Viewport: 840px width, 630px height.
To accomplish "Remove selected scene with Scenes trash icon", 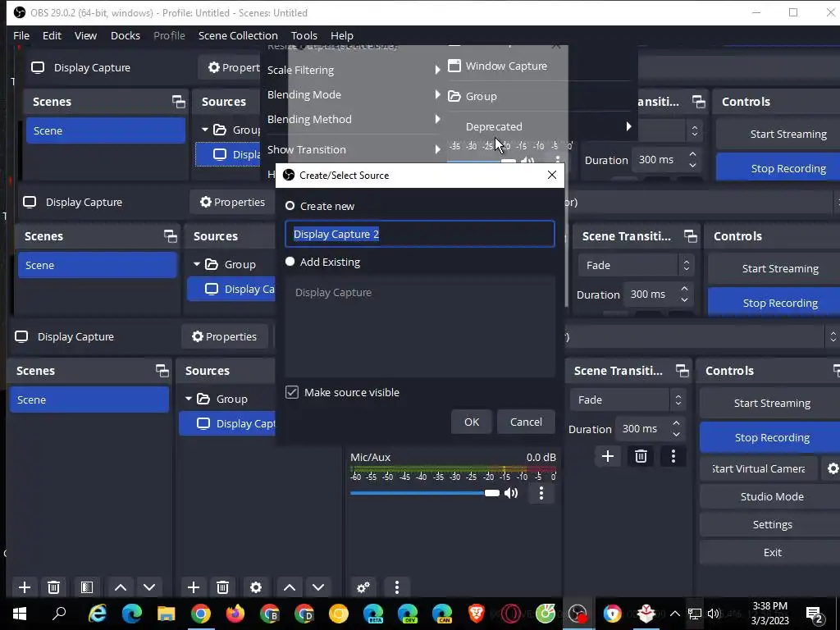I will point(53,587).
